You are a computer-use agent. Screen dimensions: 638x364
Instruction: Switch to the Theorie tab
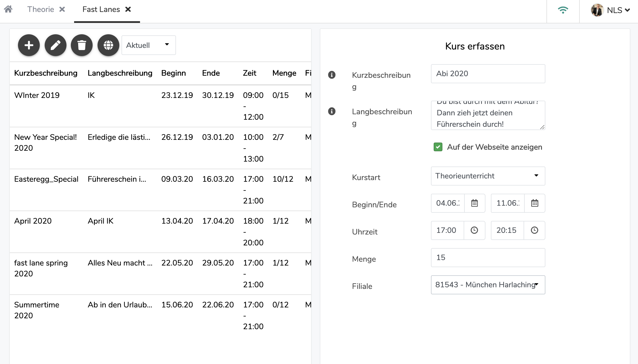tap(41, 10)
